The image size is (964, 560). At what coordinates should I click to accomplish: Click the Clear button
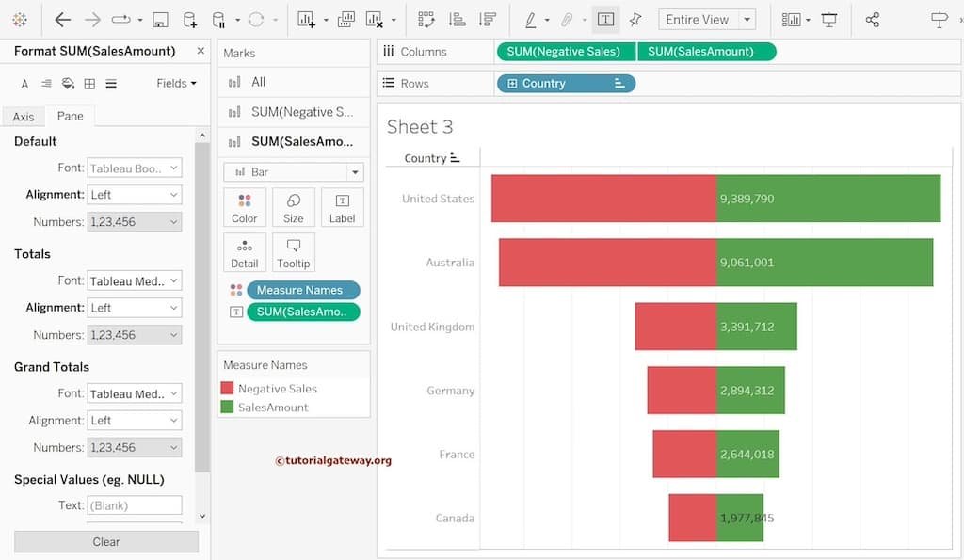105,541
